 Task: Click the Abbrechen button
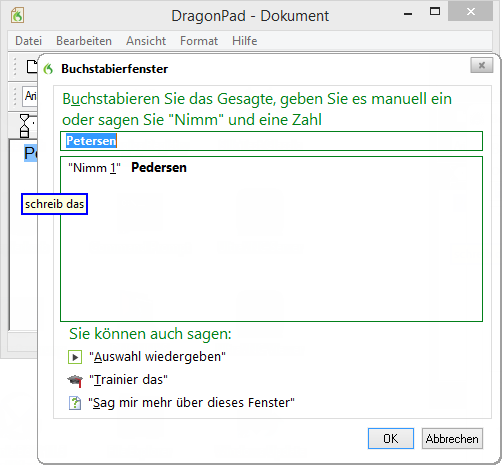[x=452, y=439]
